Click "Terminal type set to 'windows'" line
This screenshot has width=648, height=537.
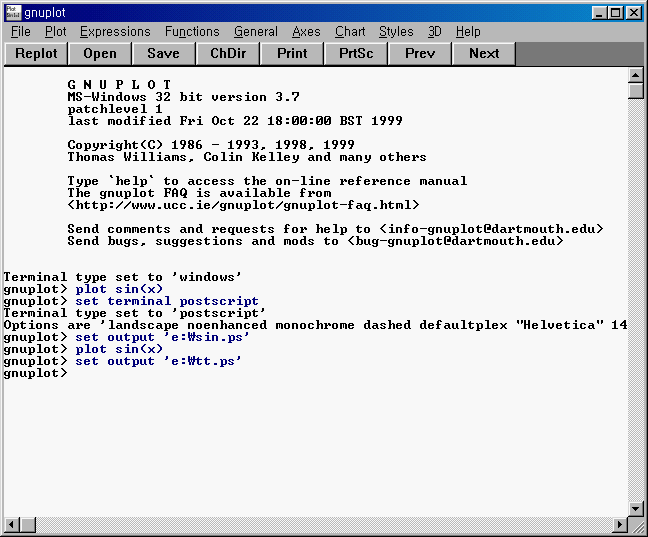122,277
